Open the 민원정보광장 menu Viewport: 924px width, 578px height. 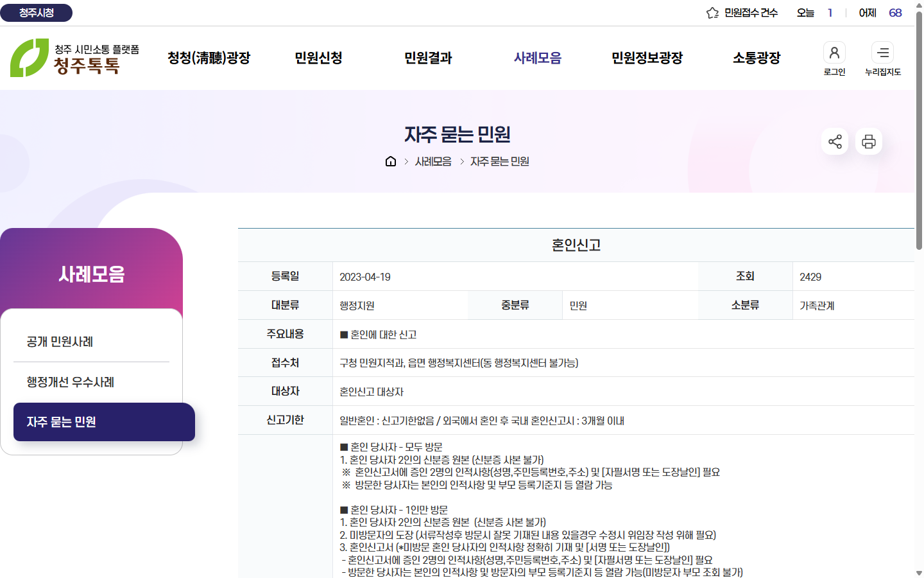tap(647, 58)
